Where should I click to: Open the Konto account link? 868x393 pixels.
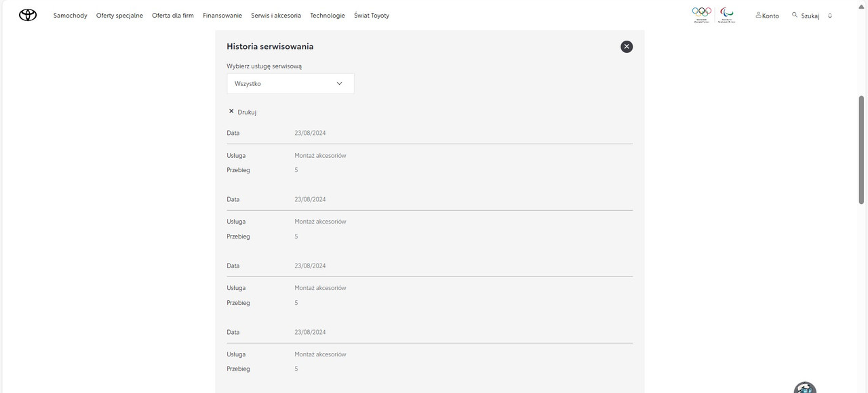[x=767, y=16]
